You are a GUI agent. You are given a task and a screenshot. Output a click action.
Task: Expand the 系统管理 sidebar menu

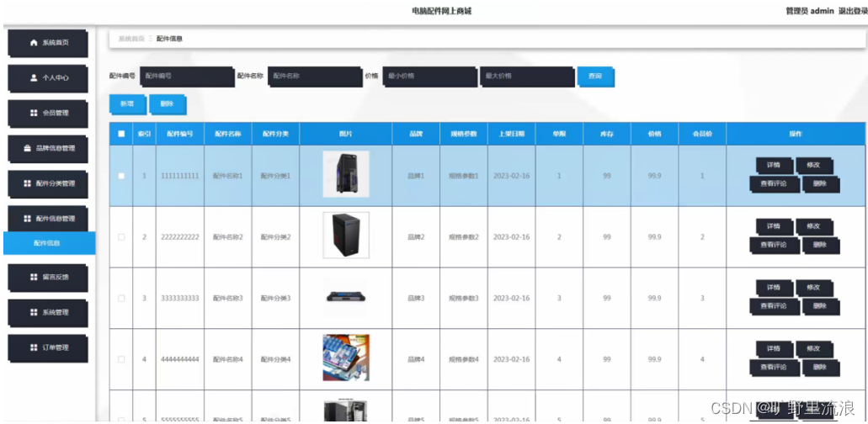[48, 312]
